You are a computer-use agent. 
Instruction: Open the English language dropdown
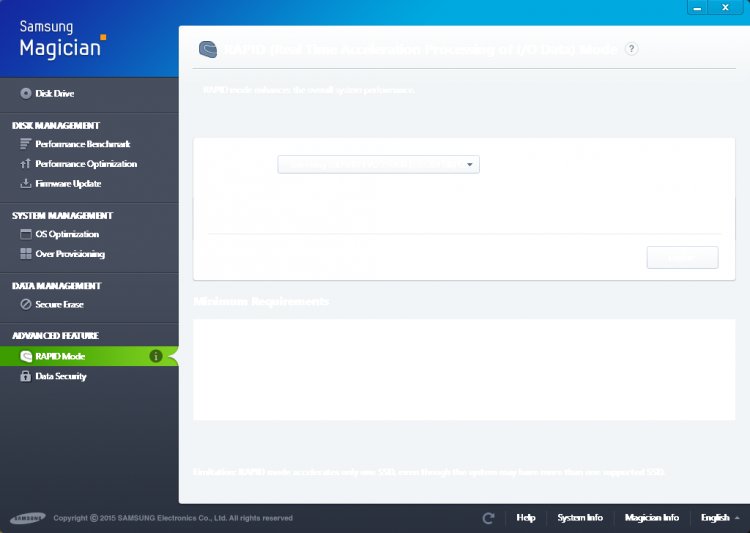click(x=720, y=518)
